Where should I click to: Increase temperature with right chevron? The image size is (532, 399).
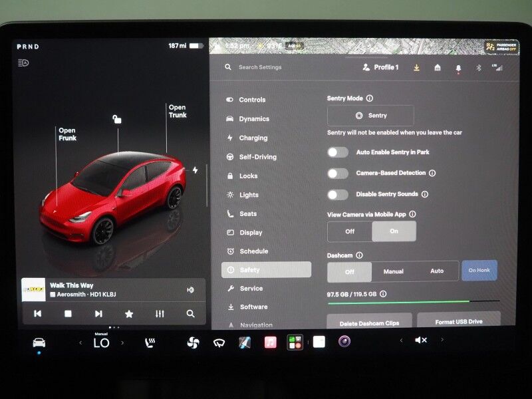122,343
